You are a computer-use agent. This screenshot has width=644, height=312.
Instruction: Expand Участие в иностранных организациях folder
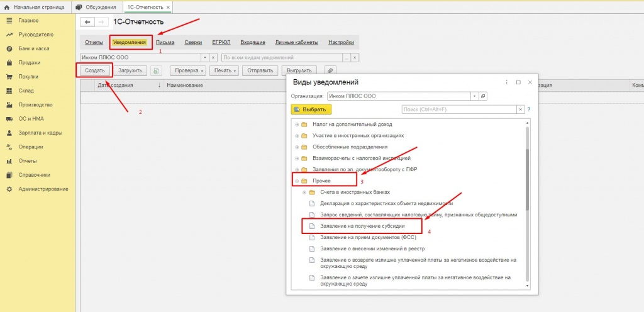297,135
